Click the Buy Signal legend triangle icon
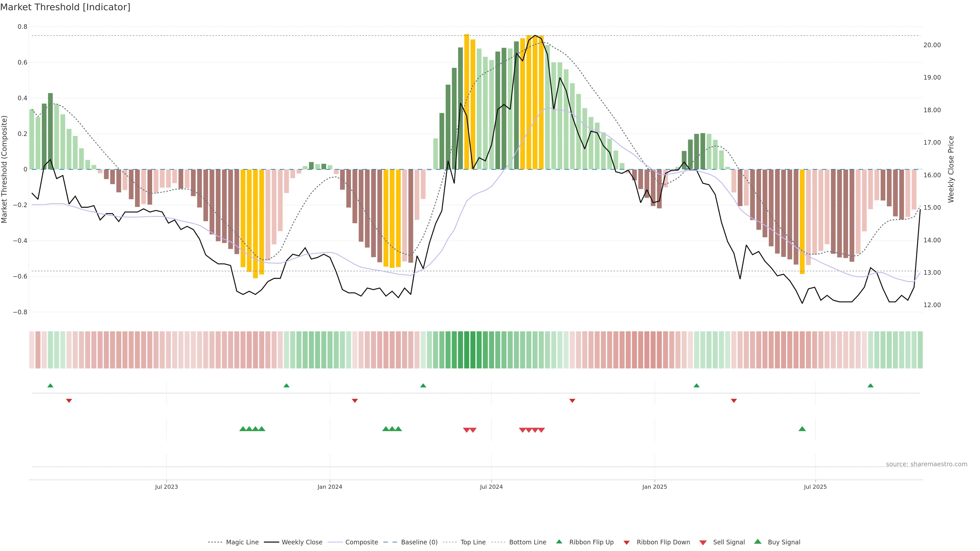Image resolution: width=980 pixels, height=551 pixels. (758, 542)
